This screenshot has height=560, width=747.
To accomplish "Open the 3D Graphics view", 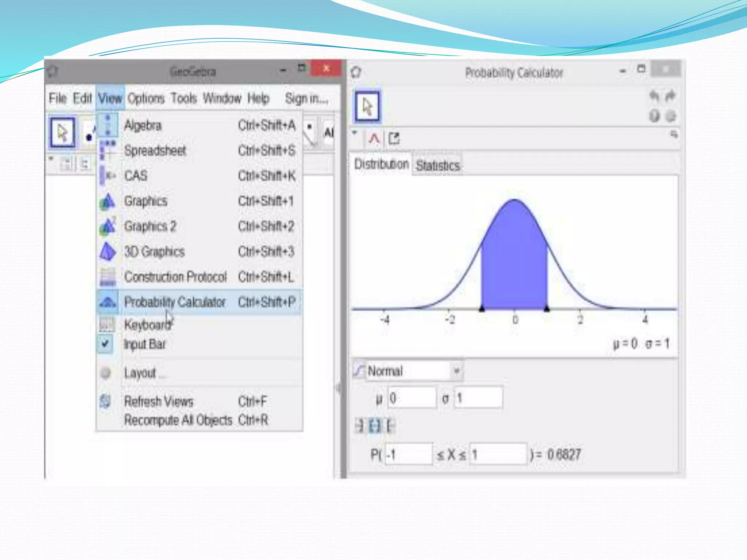I will (x=154, y=252).
